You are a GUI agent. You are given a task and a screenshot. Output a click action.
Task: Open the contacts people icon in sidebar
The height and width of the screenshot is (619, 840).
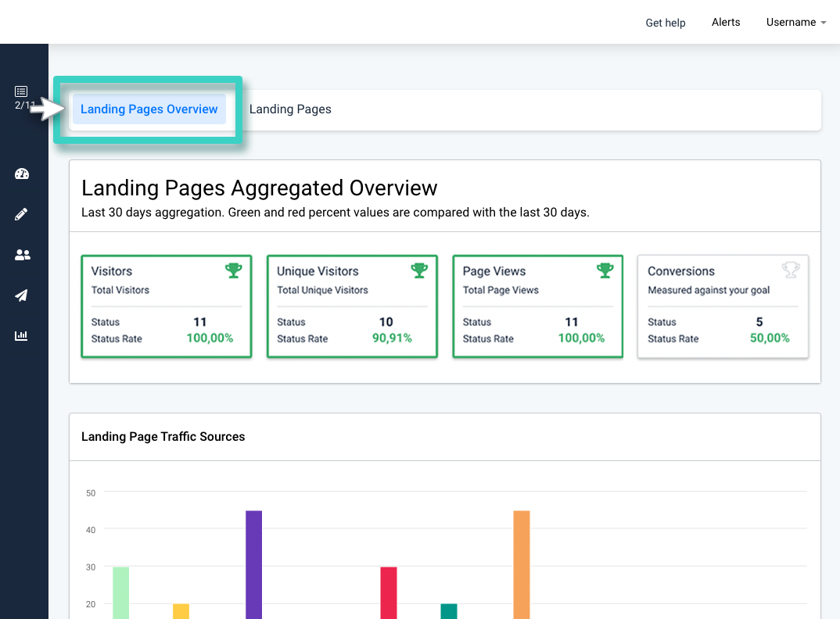(22, 255)
